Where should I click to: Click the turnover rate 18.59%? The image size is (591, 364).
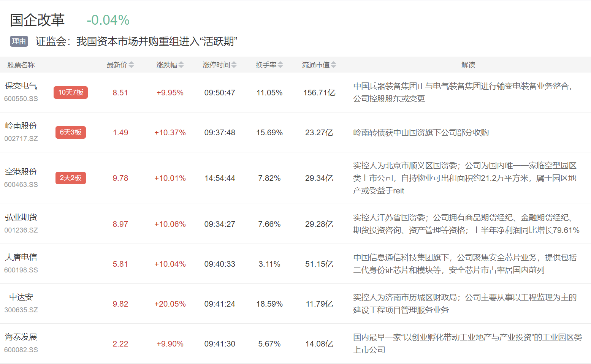tap(269, 304)
